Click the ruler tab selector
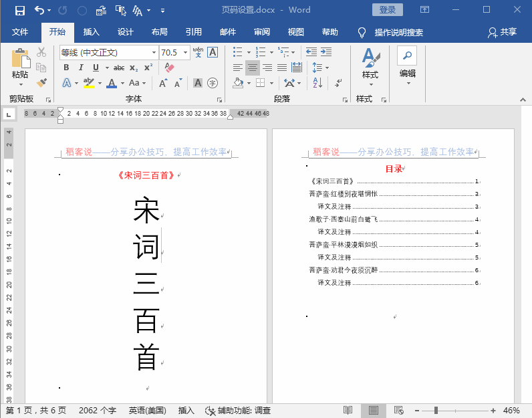Image resolution: width=532 pixels, height=418 pixels. (x=9, y=114)
